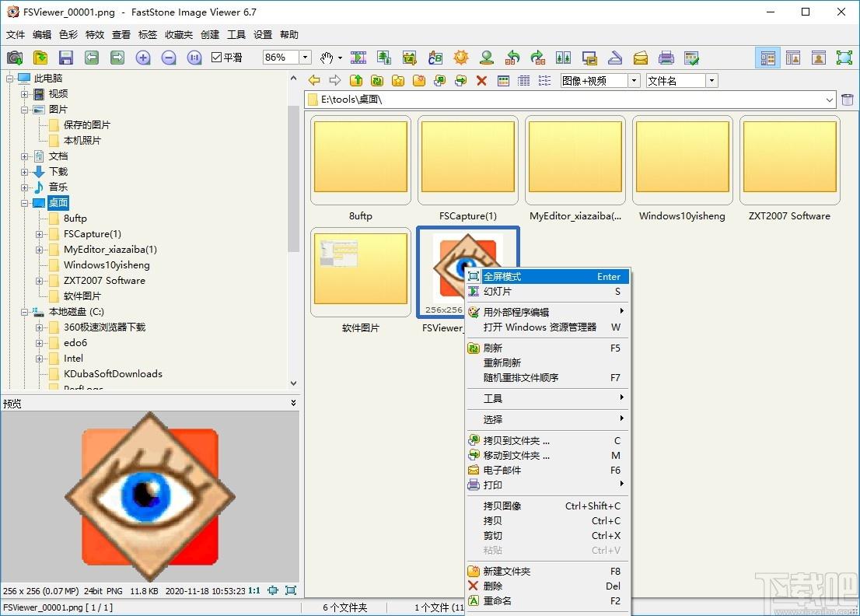Open the 文件 menu
The height and width of the screenshot is (616, 860).
point(16,34)
